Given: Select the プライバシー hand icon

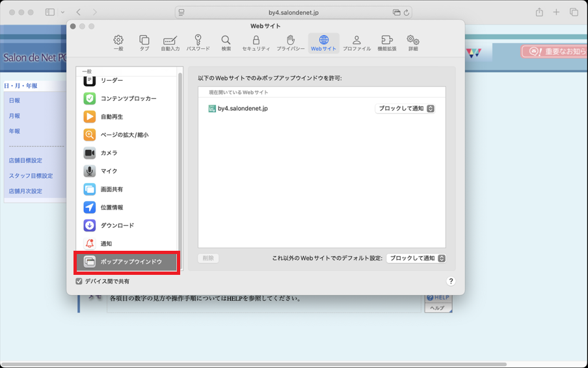Looking at the screenshot, I should (290, 43).
